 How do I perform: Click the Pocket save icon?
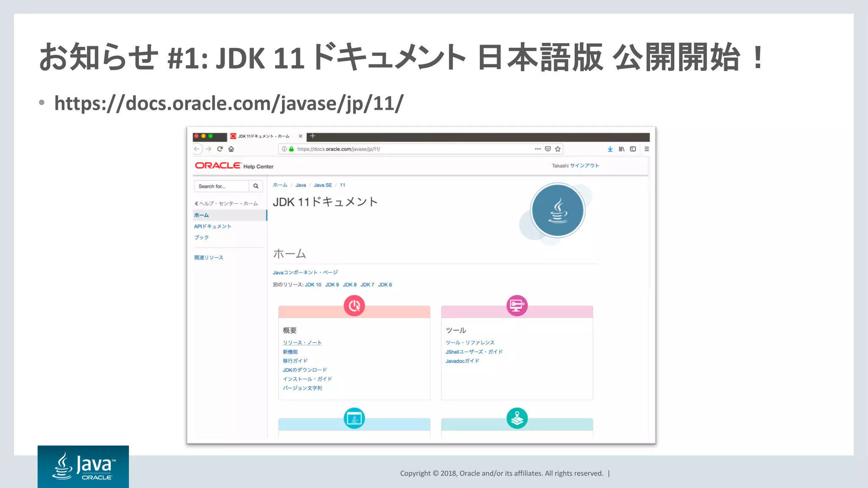pos(548,149)
